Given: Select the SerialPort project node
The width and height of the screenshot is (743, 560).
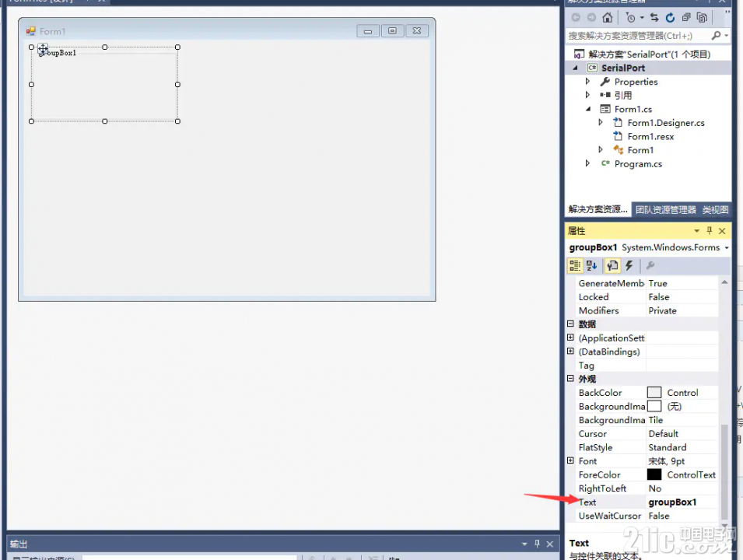Looking at the screenshot, I should click(622, 68).
